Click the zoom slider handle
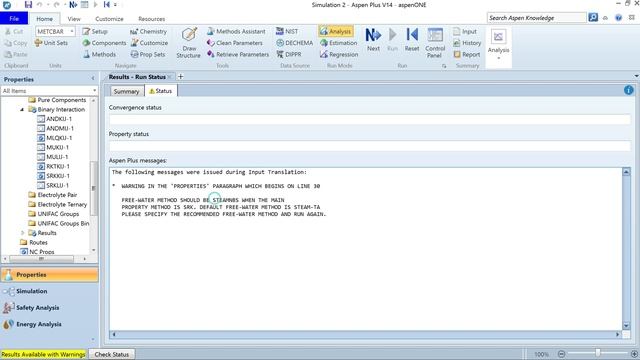 (x=598, y=353)
